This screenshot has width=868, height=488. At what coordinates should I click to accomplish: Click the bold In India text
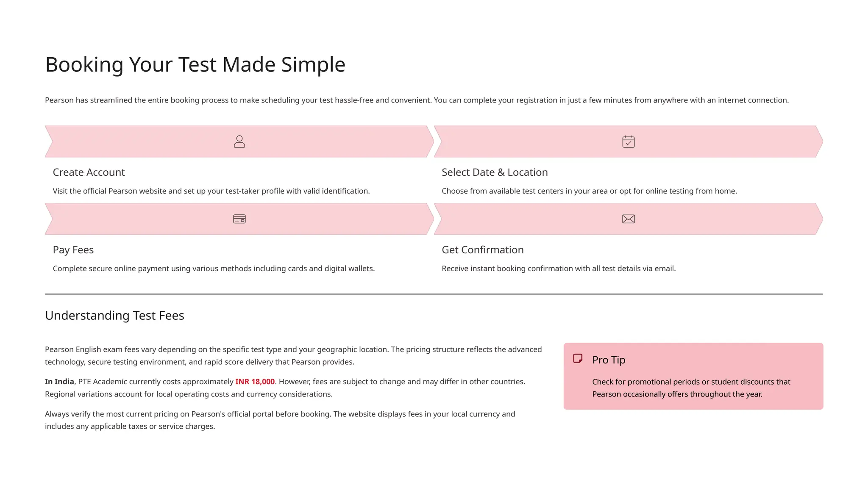click(59, 382)
